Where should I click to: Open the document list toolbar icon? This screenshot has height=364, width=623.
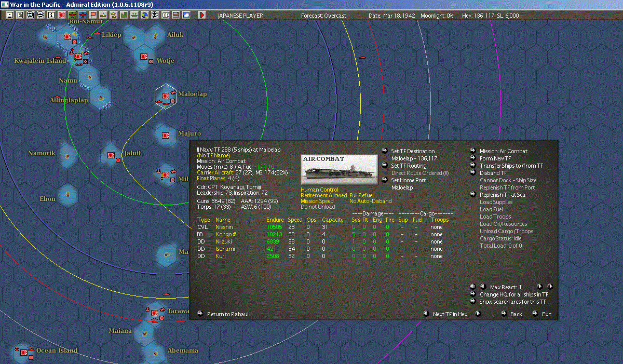tap(20, 15)
